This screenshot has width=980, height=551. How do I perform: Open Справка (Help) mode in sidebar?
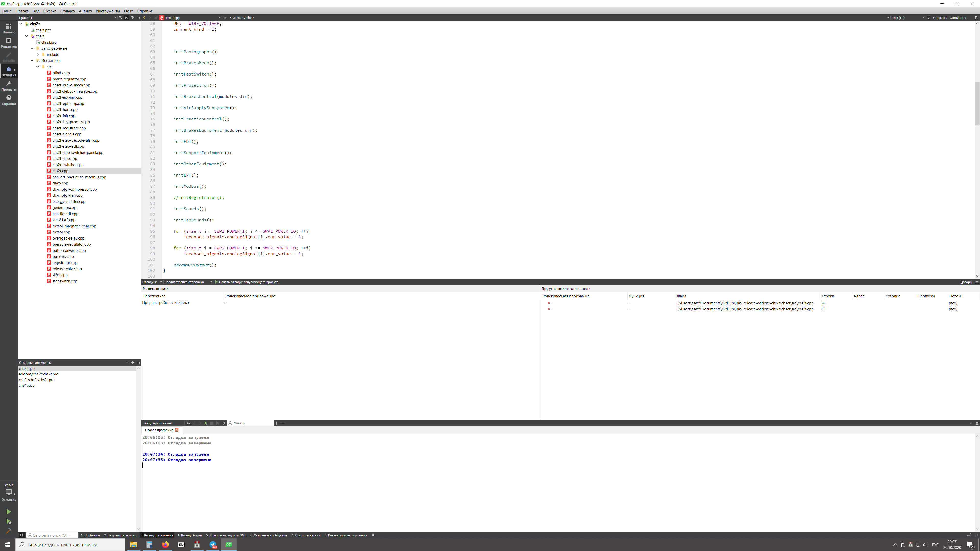click(x=9, y=100)
